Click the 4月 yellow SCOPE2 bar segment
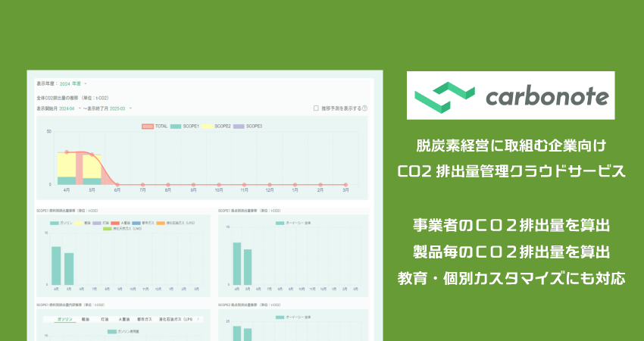 (x=67, y=165)
